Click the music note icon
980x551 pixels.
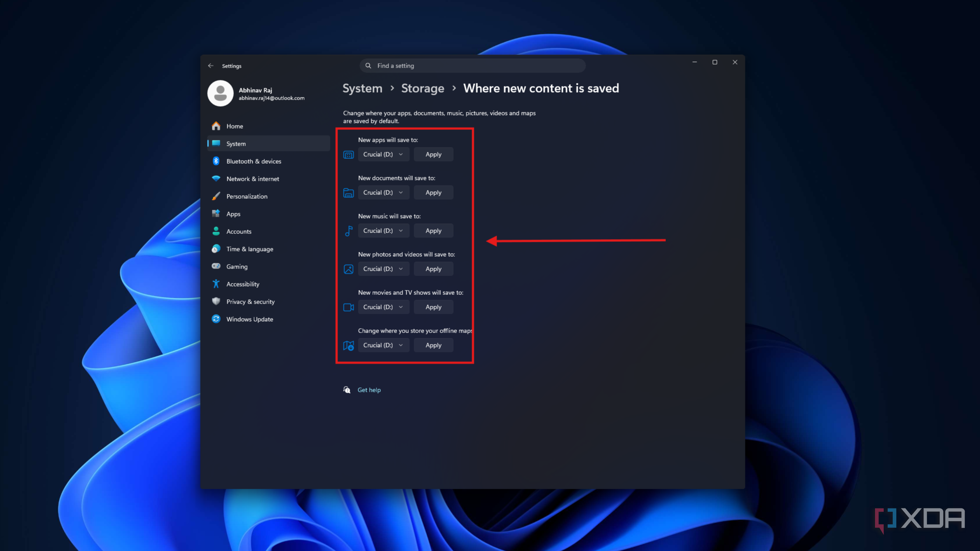[349, 231]
